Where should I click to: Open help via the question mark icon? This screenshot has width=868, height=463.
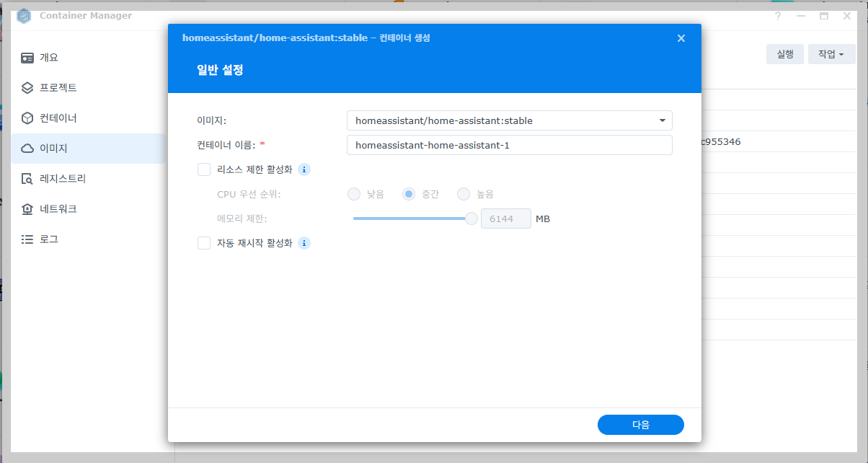pyautogui.click(x=778, y=16)
